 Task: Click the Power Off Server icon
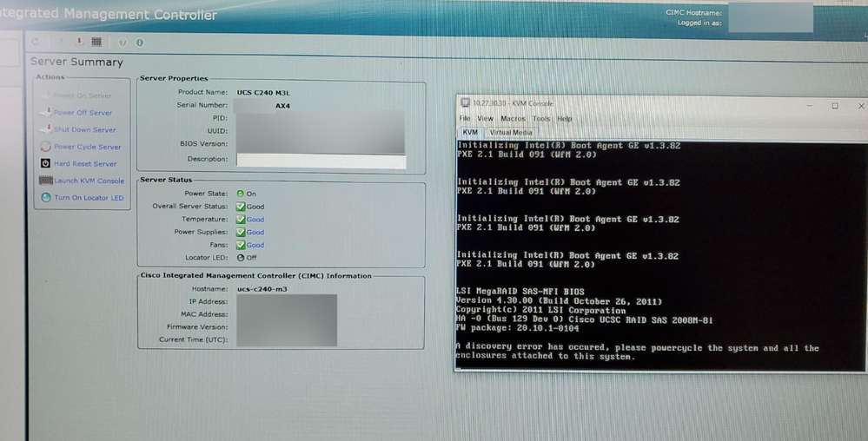pyautogui.click(x=46, y=112)
